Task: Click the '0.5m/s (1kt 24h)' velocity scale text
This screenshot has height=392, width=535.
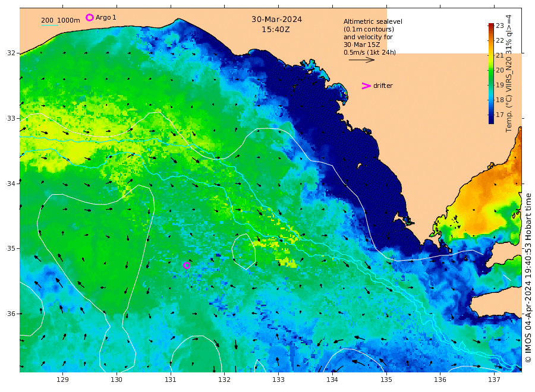Action: tap(370, 52)
